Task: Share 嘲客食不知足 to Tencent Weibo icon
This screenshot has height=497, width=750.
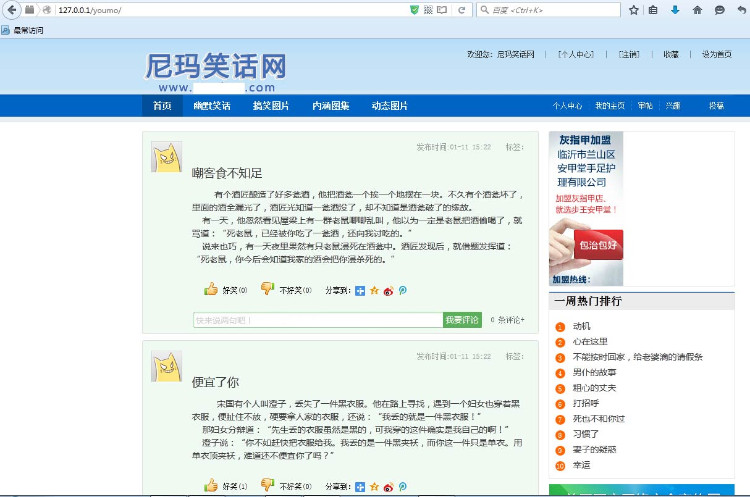Action: point(403,291)
